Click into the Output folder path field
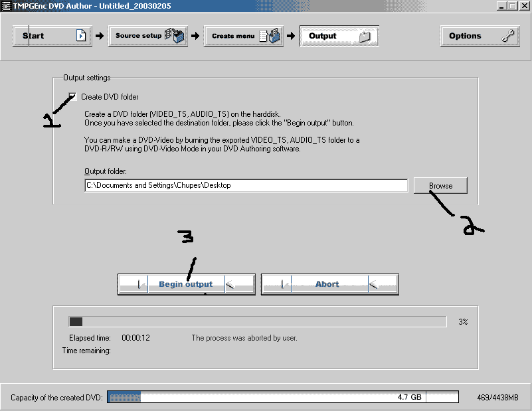This screenshot has width=532, height=411. point(246,185)
